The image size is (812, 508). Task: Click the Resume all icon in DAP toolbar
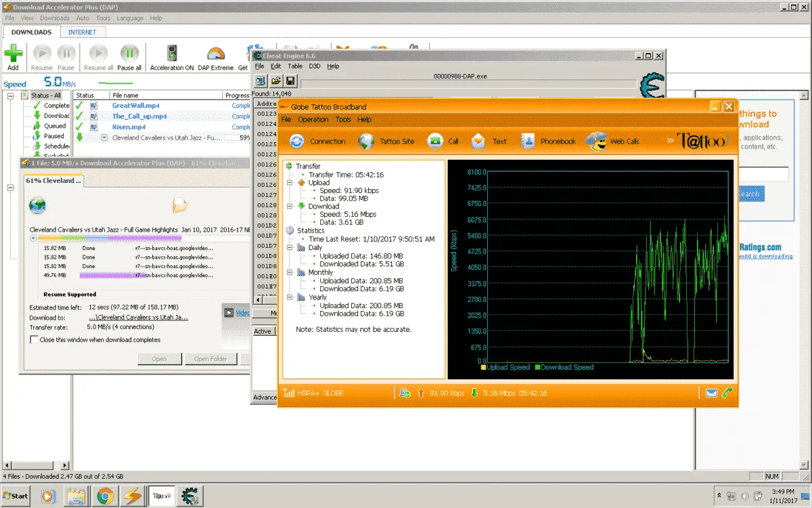pos(99,53)
